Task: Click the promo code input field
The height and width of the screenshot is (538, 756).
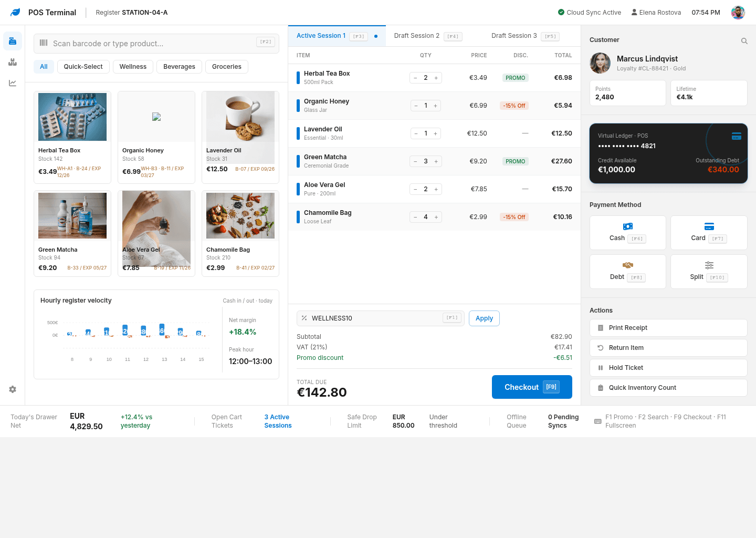Action: (x=381, y=318)
